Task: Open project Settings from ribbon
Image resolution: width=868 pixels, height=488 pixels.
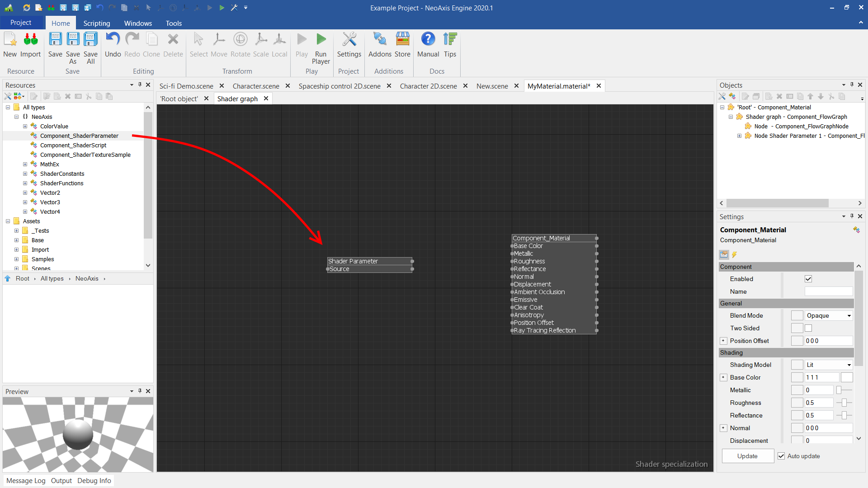Action: tap(349, 40)
